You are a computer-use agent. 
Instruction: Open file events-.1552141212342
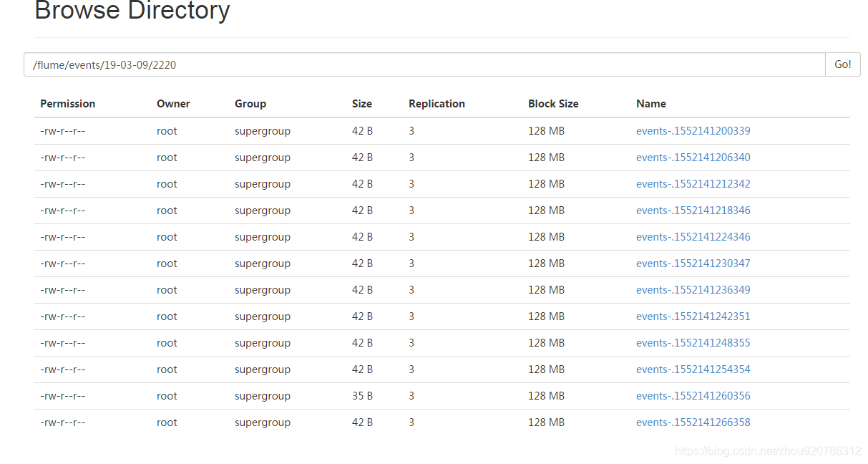(x=693, y=184)
